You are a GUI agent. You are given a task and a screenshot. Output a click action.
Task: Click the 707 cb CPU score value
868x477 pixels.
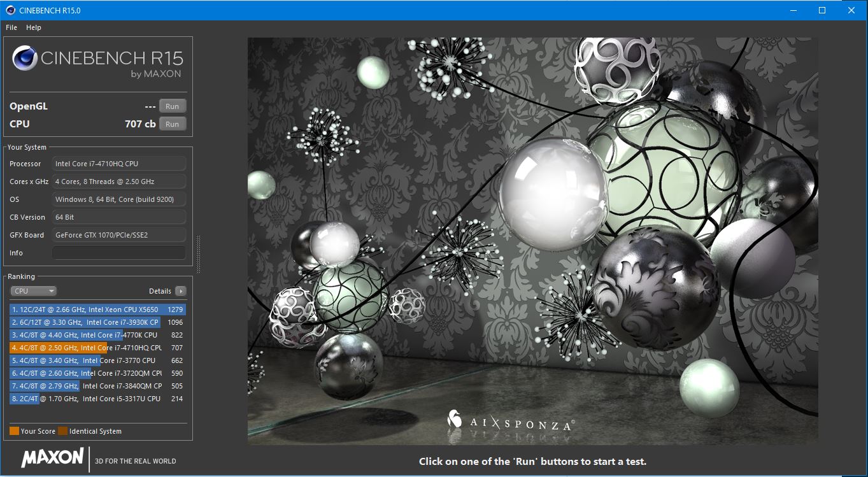(140, 124)
